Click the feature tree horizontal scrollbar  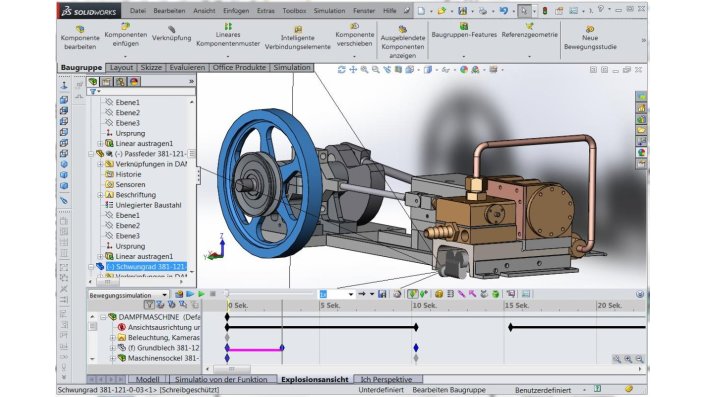[x=108, y=282]
